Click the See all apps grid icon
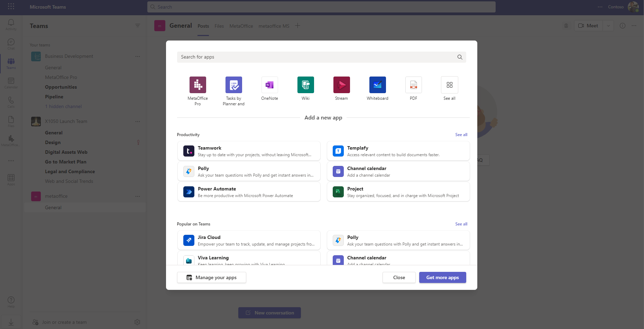 (x=449, y=85)
